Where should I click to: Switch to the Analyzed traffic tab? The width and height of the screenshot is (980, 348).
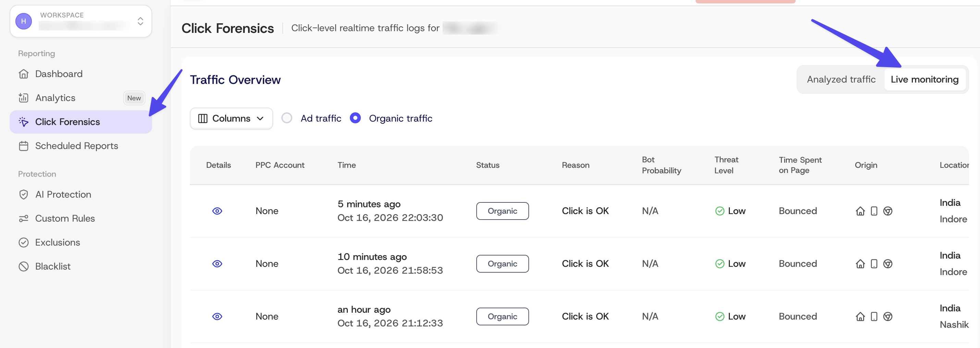click(841, 79)
